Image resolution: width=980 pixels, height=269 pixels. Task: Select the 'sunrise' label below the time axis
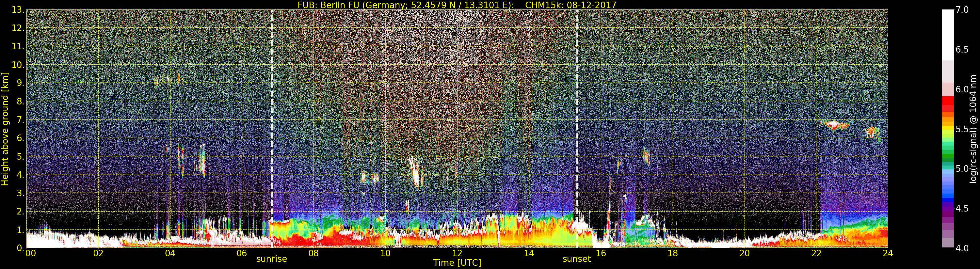(x=272, y=259)
